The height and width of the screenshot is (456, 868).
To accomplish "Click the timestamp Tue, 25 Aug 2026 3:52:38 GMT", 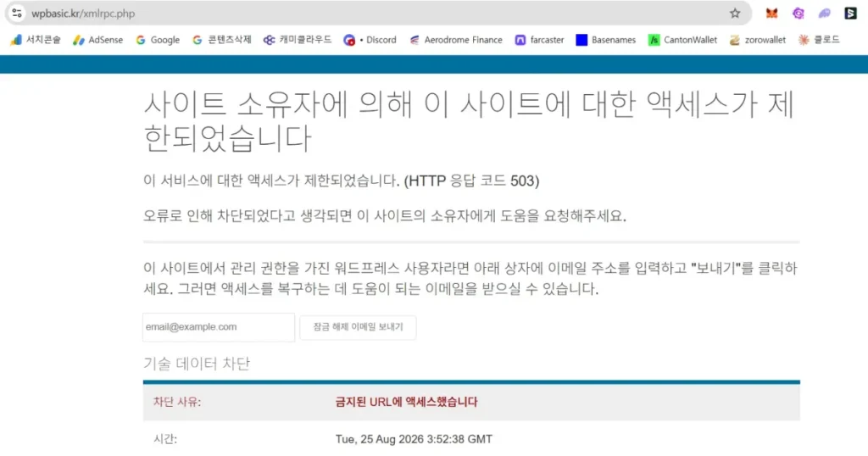I will coord(414,439).
